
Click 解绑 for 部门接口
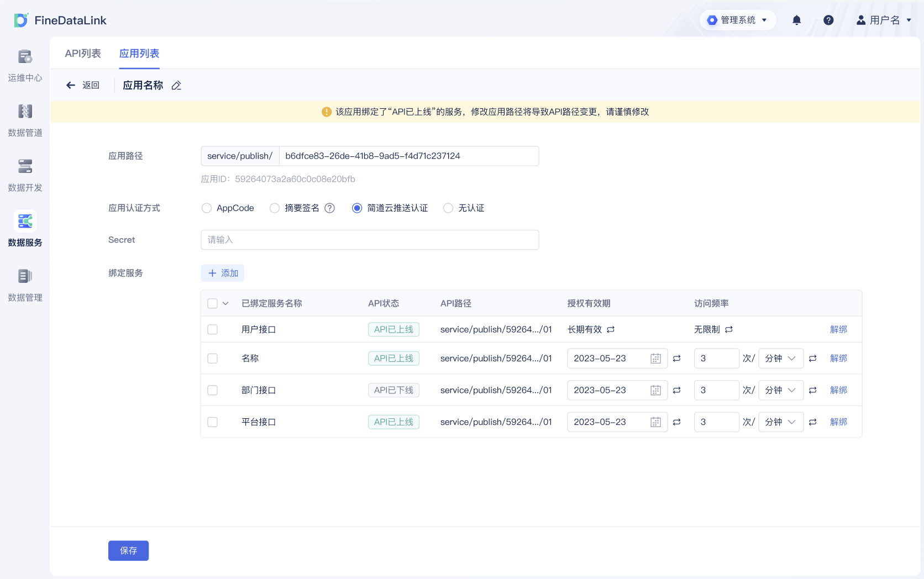[x=838, y=391]
